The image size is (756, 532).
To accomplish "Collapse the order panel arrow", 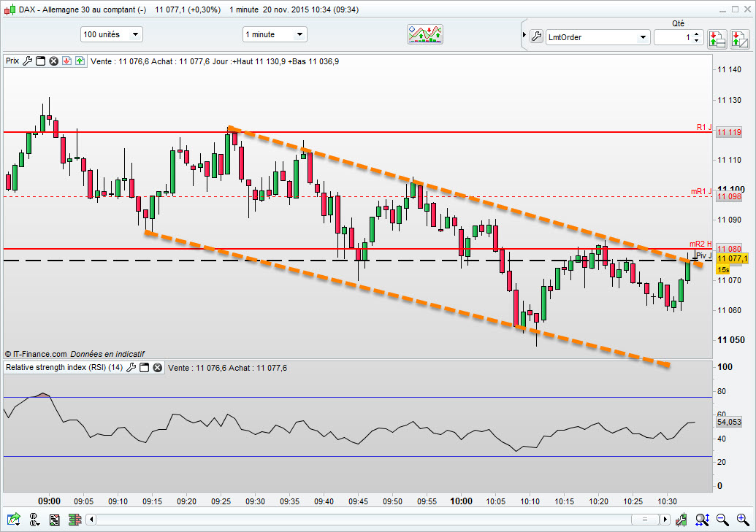I will pos(524,35).
